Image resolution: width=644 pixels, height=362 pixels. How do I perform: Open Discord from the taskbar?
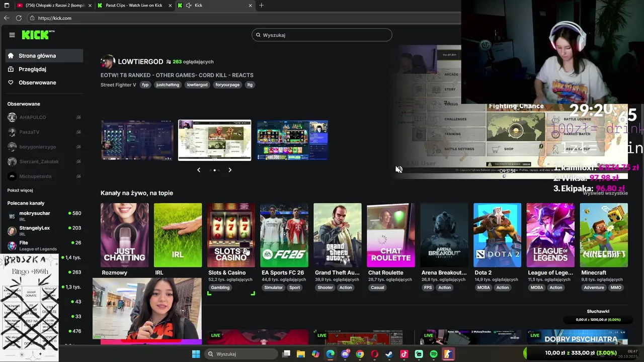[345, 354]
